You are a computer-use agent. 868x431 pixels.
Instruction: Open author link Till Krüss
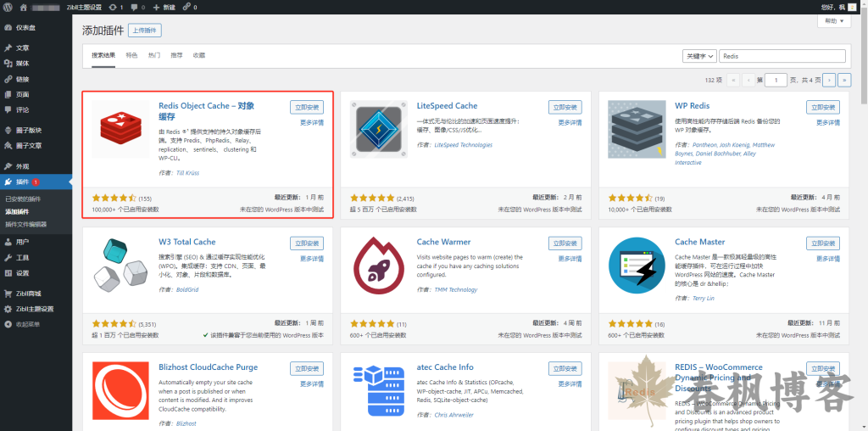[186, 173]
